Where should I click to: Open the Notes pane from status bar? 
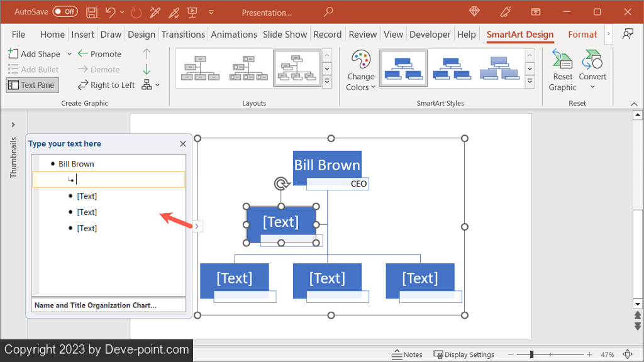pos(407,354)
